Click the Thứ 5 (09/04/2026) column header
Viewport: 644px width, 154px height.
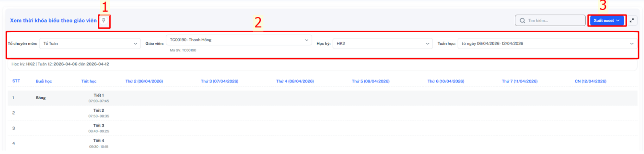pos(371,81)
